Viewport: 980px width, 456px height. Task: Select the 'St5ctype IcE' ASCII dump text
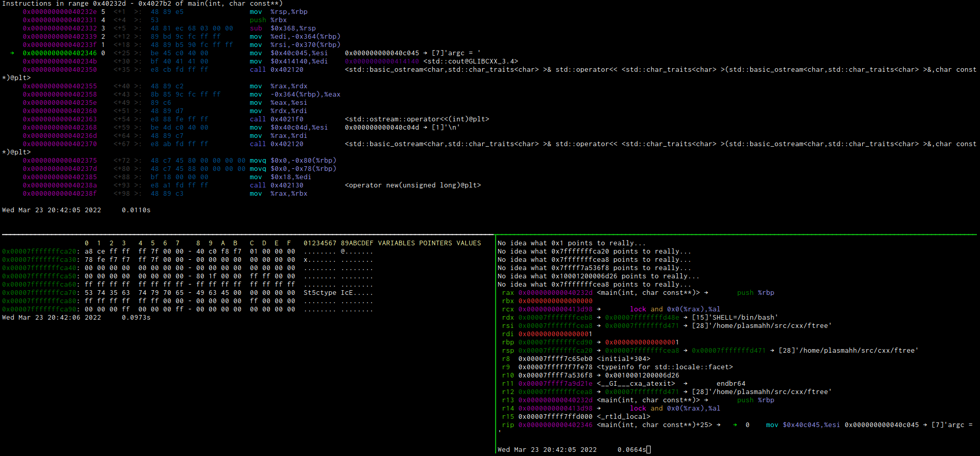(x=328, y=293)
